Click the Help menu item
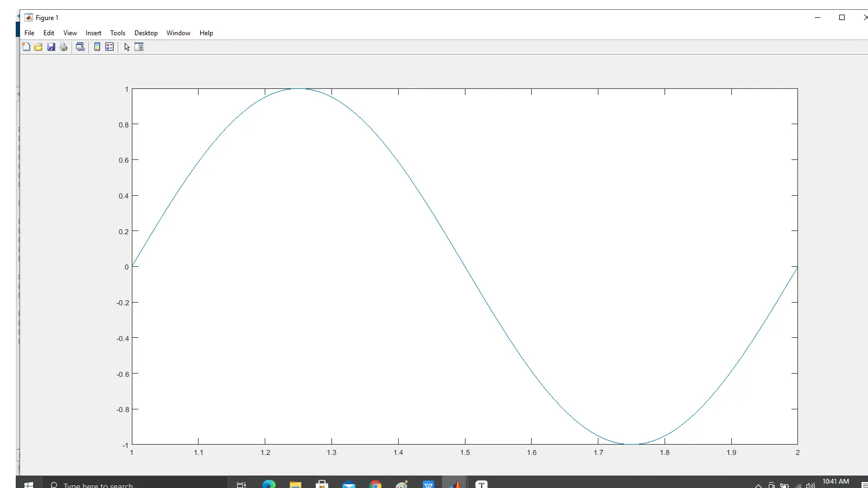 coord(206,33)
